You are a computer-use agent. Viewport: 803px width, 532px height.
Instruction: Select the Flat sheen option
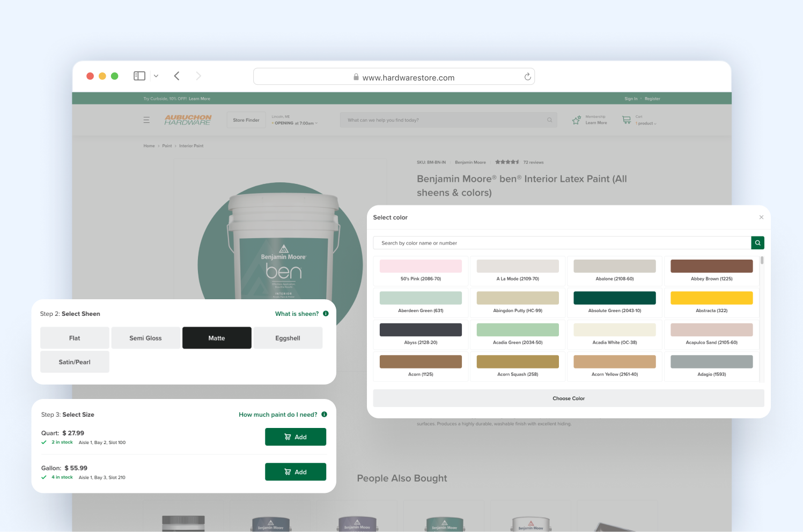pos(75,337)
